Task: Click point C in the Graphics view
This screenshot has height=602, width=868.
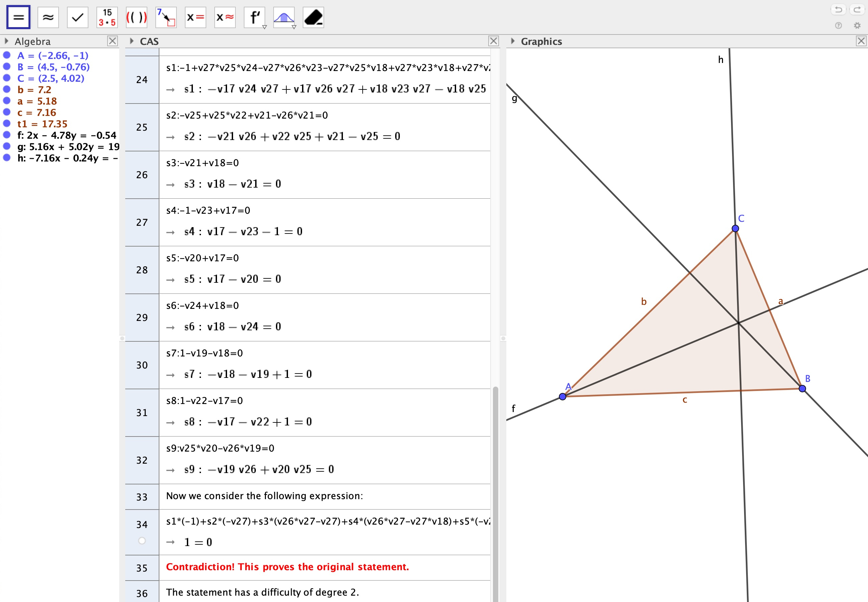Action: (735, 228)
